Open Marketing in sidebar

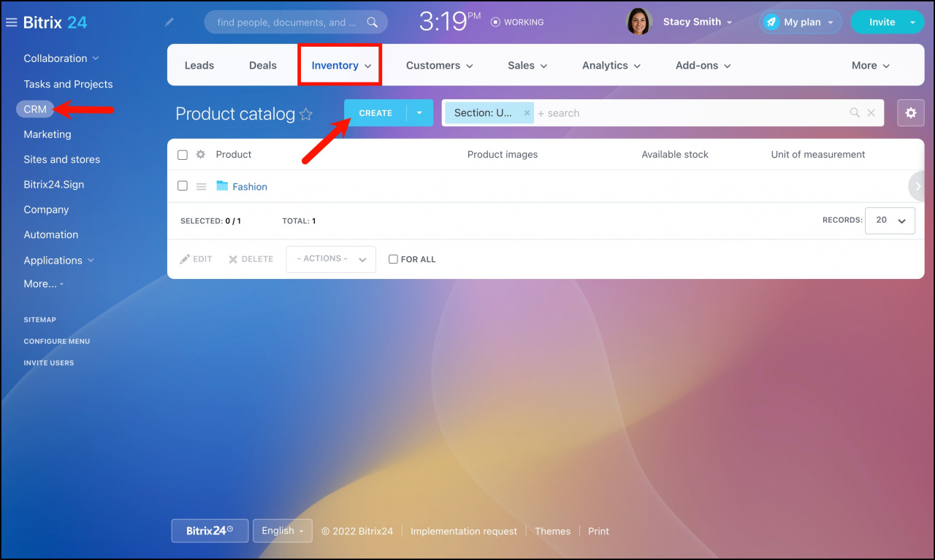pyautogui.click(x=47, y=134)
